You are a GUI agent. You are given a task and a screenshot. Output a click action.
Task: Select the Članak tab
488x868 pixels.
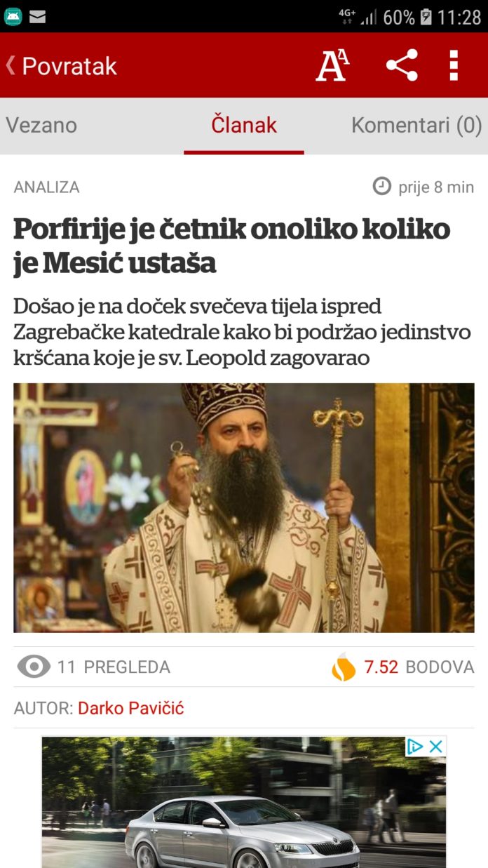[244, 125]
